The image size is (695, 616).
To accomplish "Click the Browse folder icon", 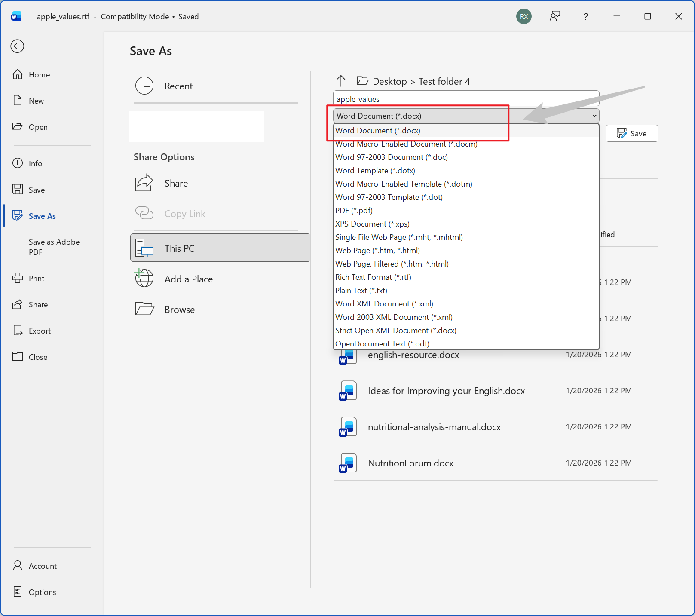I will (x=144, y=309).
